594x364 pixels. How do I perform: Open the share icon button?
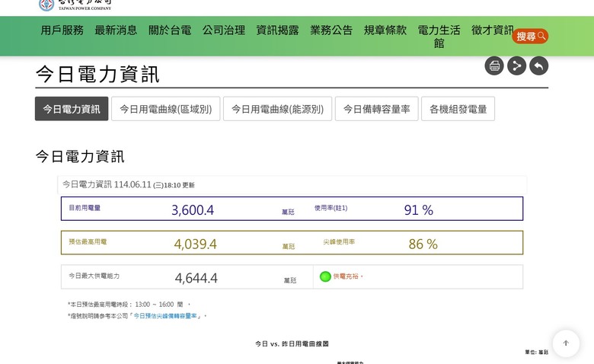pyautogui.click(x=517, y=66)
